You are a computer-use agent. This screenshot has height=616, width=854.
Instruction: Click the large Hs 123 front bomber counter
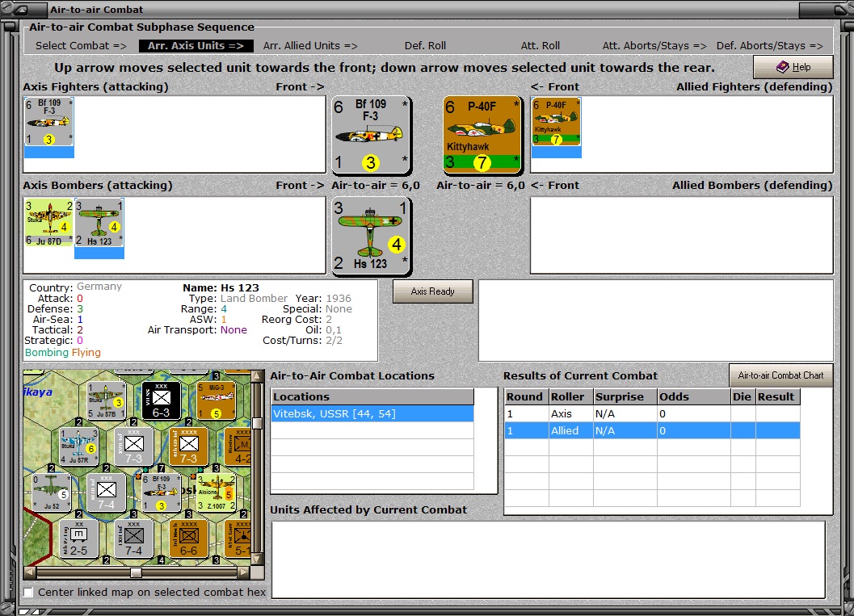pyautogui.click(x=372, y=237)
